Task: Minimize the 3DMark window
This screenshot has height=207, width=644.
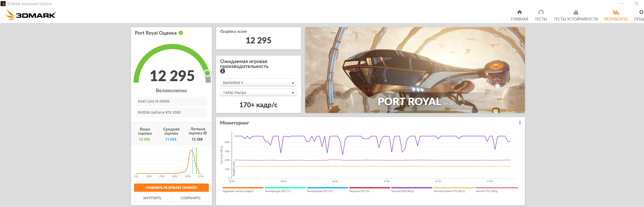Action: pos(622,4)
